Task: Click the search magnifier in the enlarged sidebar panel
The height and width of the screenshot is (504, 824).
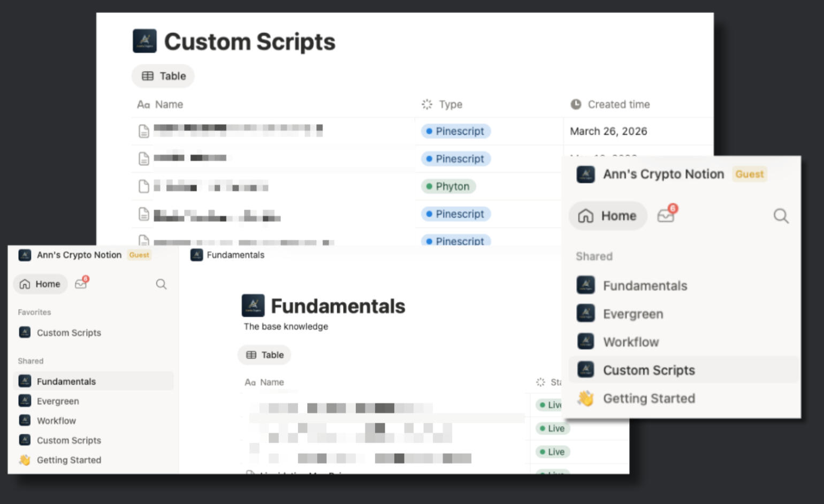Action: click(x=781, y=216)
